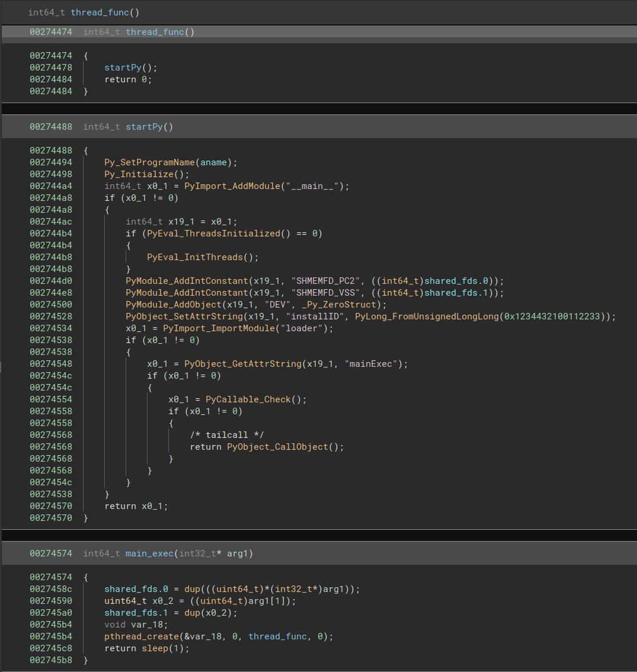Screen dimensions: 637x672
Task: Click the PyCallable_Check call
Action: (x=248, y=399)
